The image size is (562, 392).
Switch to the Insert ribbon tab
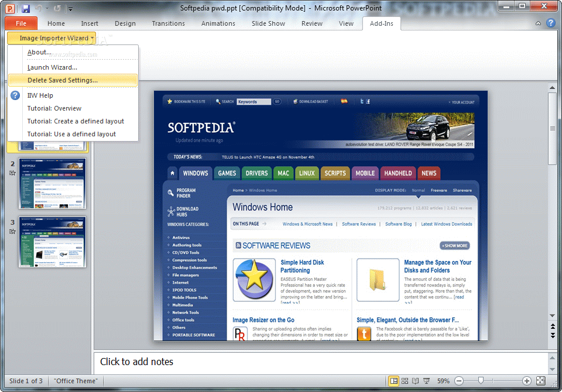pyautogui.click(x=90, y=23)
